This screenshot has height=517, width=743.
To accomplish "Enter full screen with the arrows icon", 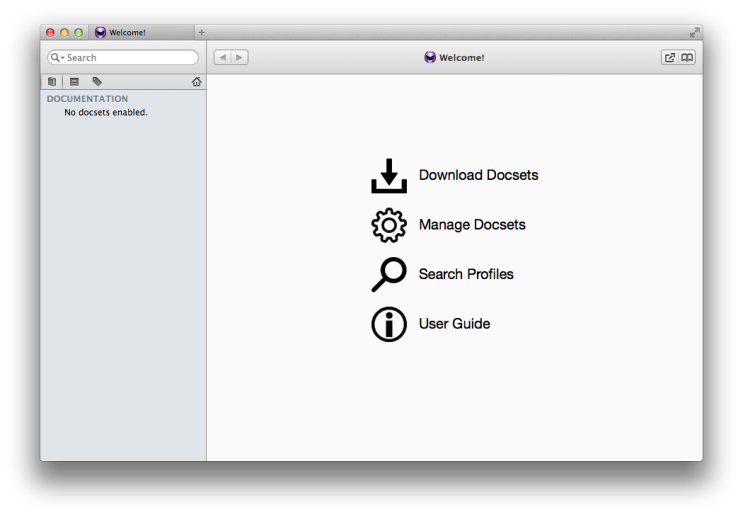I will click(694, 32).
